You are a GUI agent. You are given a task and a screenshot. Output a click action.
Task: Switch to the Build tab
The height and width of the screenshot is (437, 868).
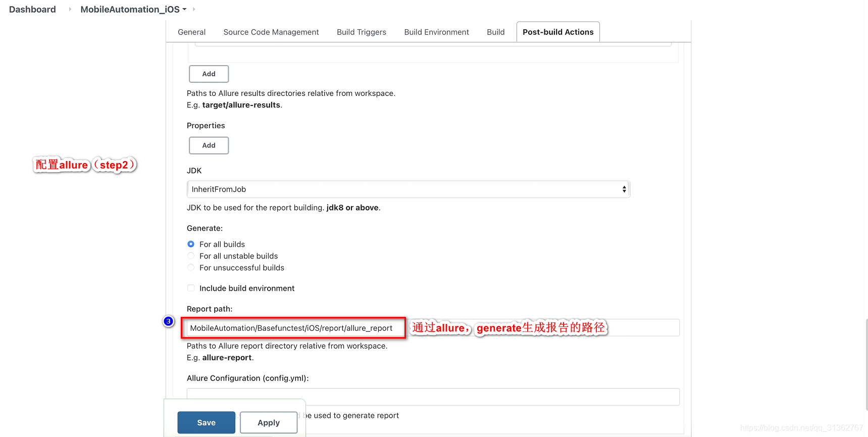click(496, 32)
